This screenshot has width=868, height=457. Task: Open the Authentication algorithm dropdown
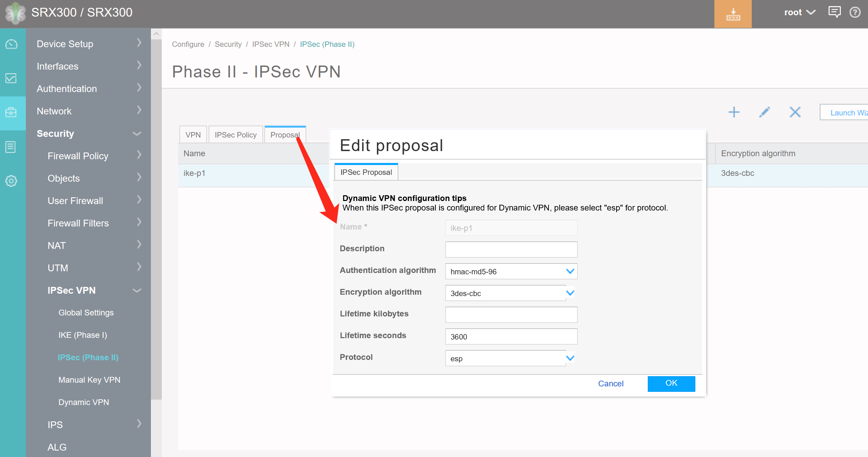click(x=570, y=271)
